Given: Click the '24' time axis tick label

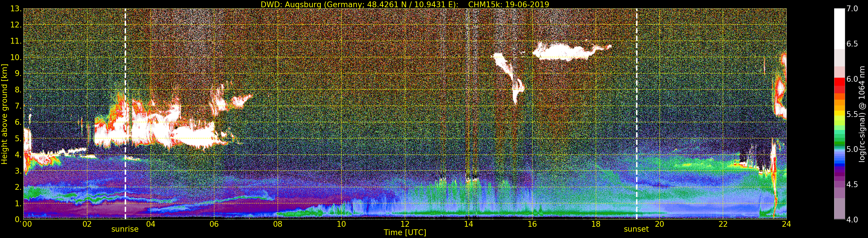Looking at the screenshot, I should 786,224.
